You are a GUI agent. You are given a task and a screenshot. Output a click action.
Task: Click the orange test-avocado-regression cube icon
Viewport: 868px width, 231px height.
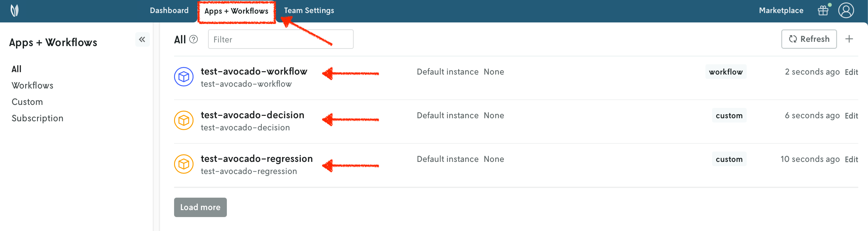(x=184, y=164)
